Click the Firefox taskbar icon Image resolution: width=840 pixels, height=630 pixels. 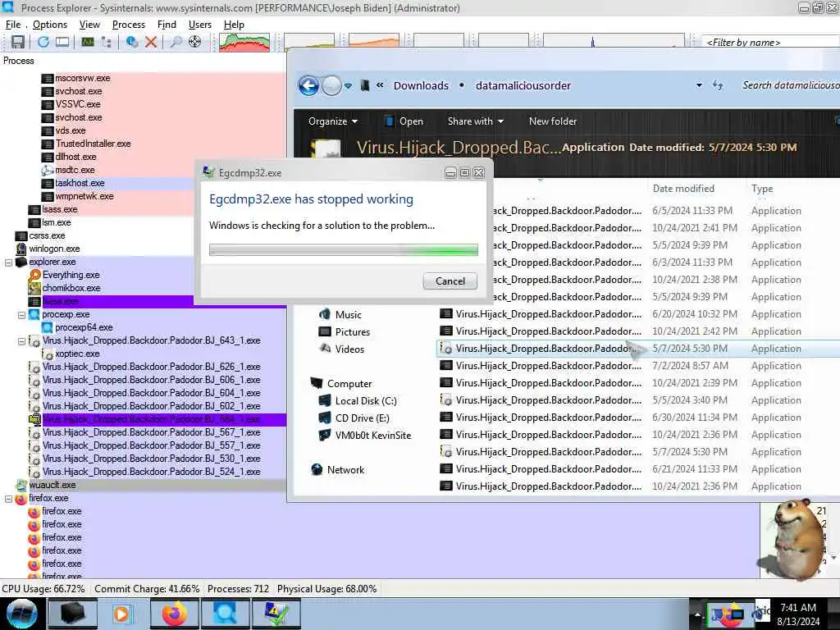175,614
